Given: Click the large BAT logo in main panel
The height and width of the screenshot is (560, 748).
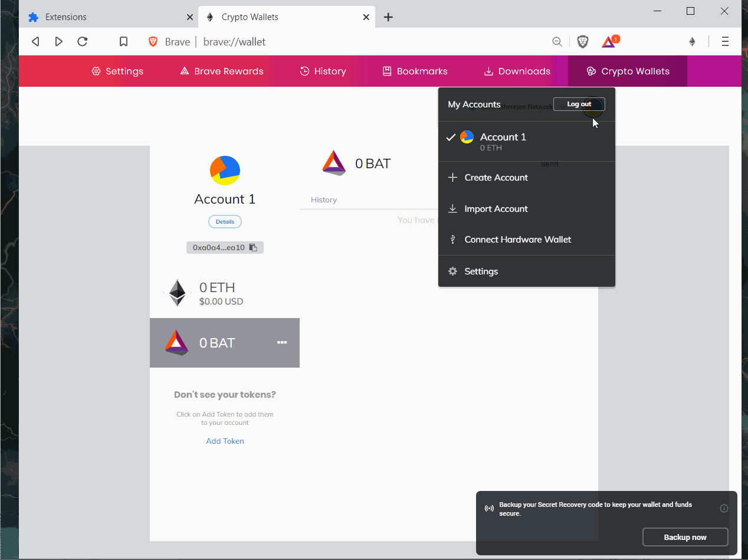Looking at the screenshot, I should (x=334, y=163).
